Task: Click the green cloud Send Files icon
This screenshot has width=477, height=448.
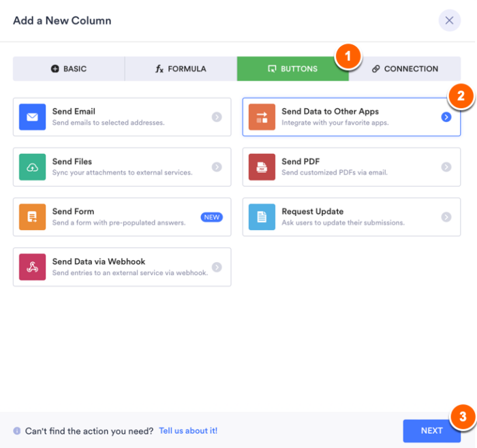Action: tap(32, 167)
